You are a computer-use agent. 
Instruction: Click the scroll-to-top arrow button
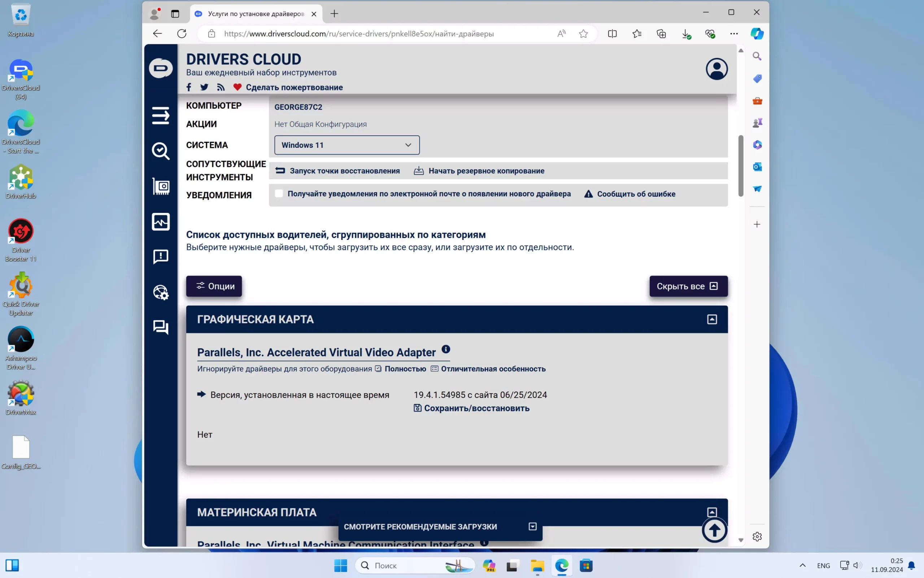(714, 530)
